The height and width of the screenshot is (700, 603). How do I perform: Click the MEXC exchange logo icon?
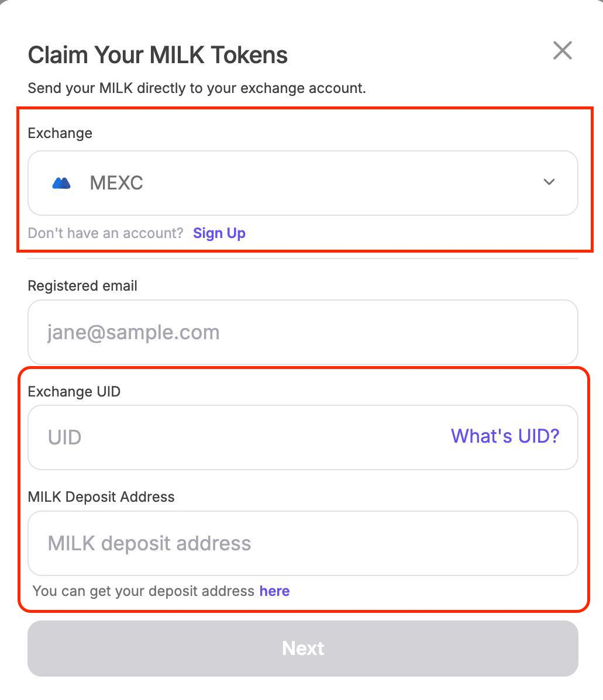tap(61, 183)
